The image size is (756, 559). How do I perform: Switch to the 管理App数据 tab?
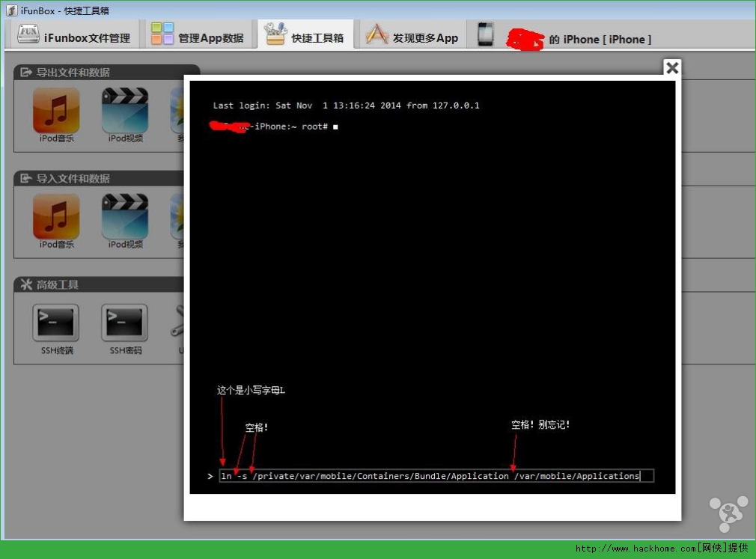point(198,34)
